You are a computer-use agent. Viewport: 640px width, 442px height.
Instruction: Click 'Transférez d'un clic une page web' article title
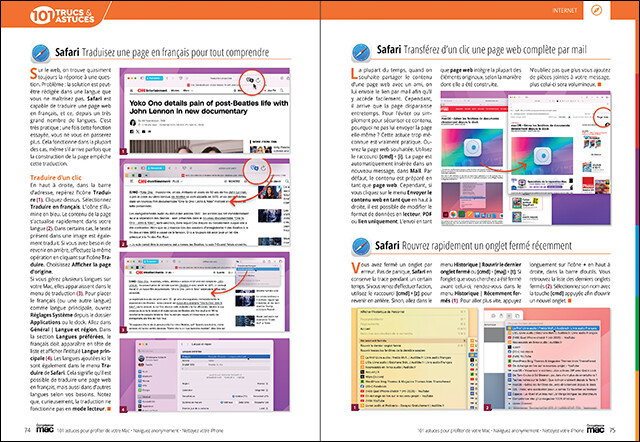point(495,50)
